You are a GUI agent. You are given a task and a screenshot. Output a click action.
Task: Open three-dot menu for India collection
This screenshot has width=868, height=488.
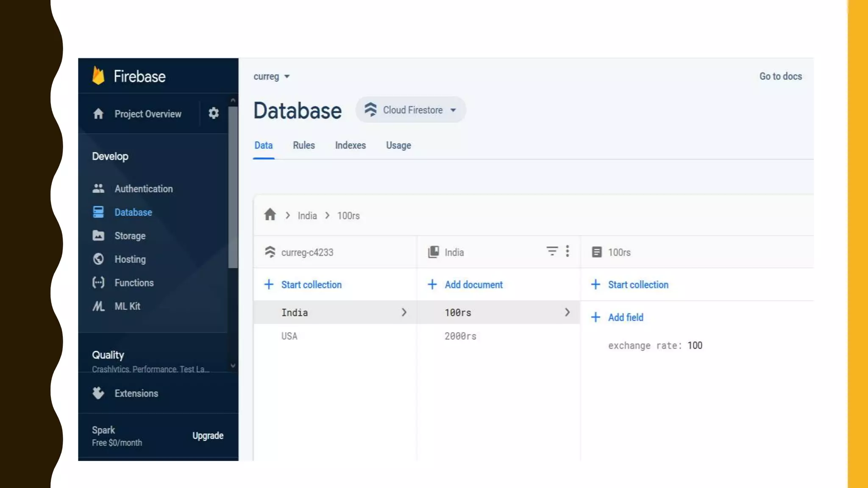[x=568, y=251]
